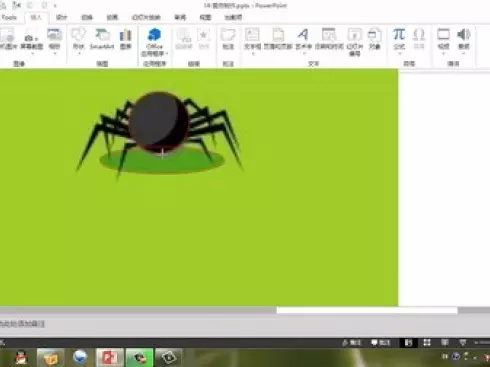Insert a symbol using the omega icon
The image size is (490, 367).
point(419,39)
